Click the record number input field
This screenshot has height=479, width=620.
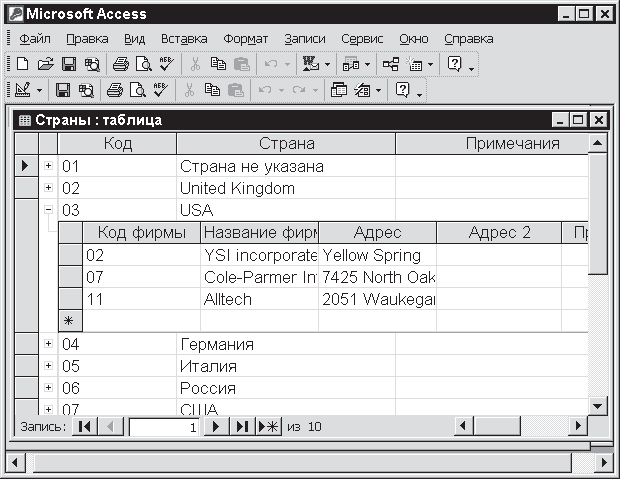164,427
